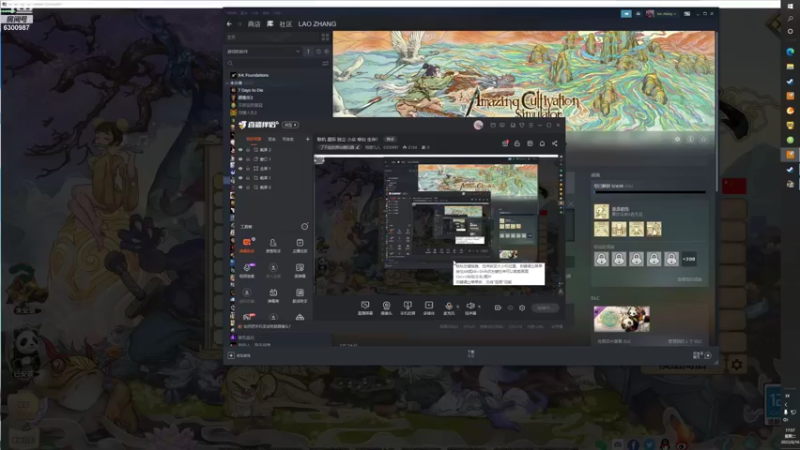Select 7 Days to Die in library list
The width and height of the screenshot is (800, 450).
click(250, 90)
